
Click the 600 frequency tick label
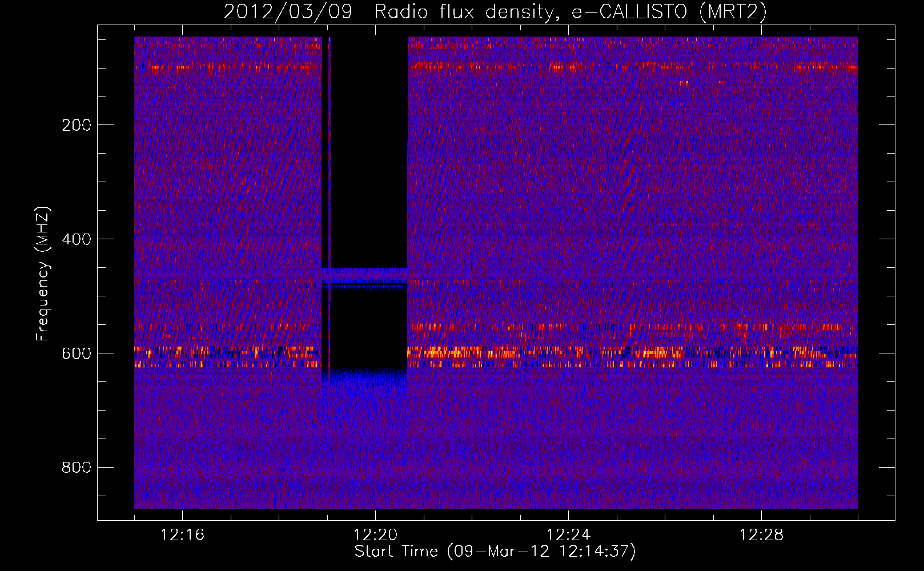(x=77, y=353)
